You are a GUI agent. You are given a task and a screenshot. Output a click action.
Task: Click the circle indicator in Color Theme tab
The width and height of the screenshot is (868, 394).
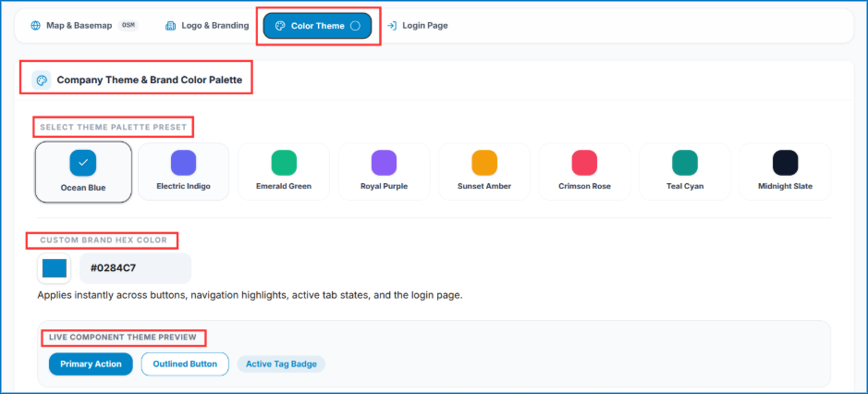[355, 26]
